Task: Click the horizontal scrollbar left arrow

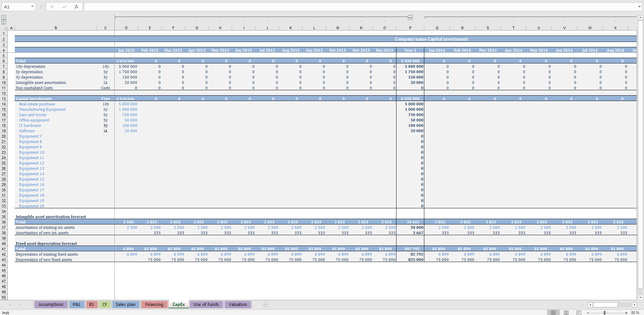Action: (x=591, y=305)
